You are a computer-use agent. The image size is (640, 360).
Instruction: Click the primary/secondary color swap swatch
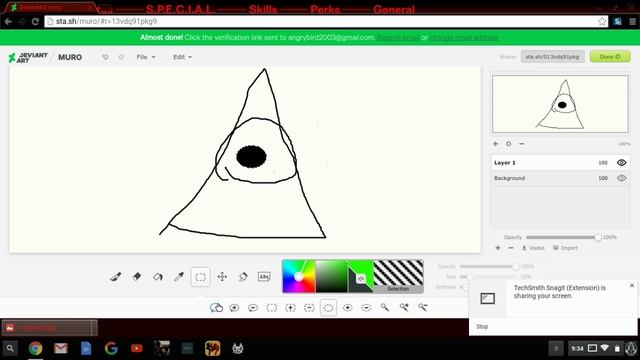coord(361,278)
